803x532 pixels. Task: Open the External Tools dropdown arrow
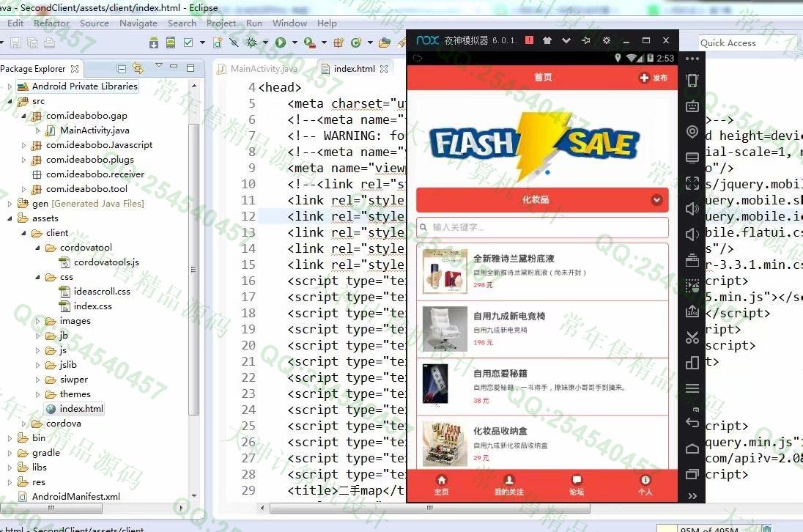324,43
